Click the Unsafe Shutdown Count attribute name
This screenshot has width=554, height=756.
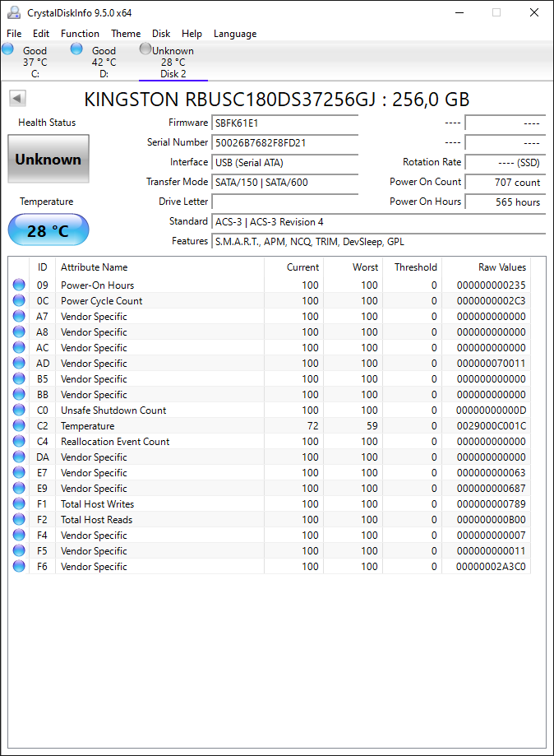(113, 410)
